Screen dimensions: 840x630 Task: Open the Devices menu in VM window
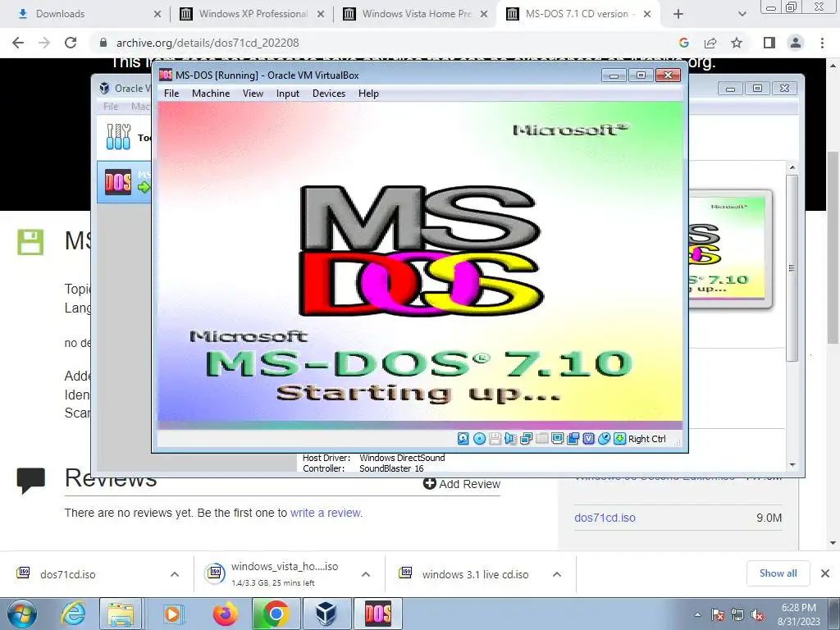tap(328, 94)
